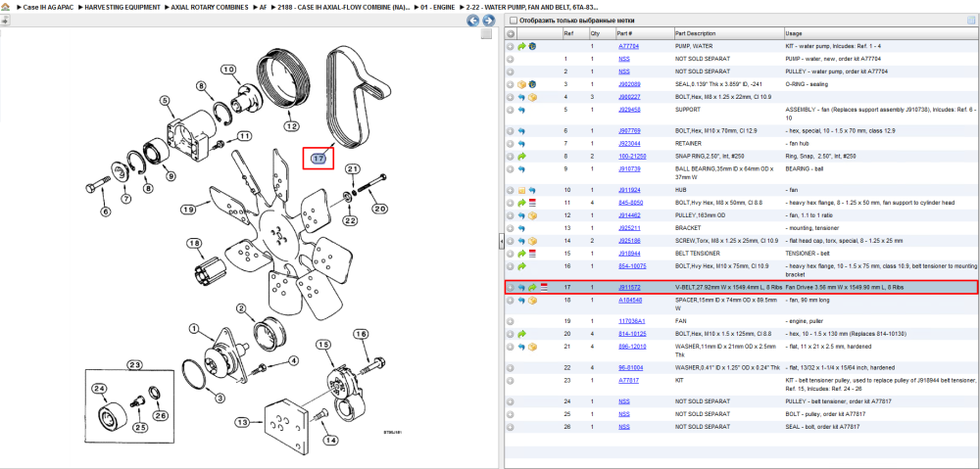Click the green arrow icon on the A77704 row
980x469 pixels.
click(x=521, y=46)
